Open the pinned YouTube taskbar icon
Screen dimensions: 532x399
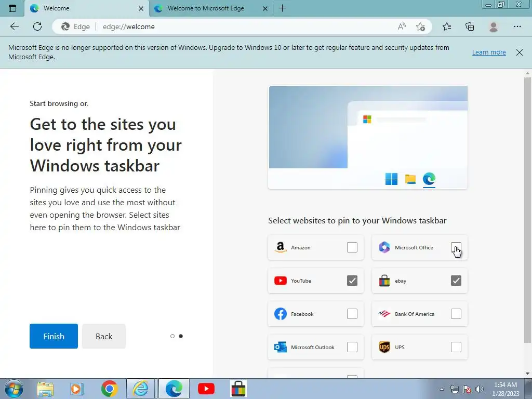point(206,389)
